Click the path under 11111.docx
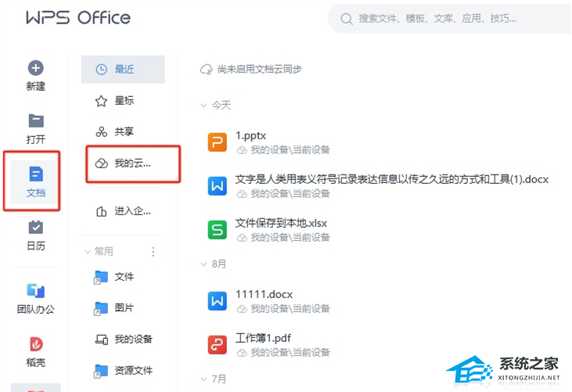Image resolution: width=572 pixels, height=392 pixels. pyautogui.click(x=290, y=309)
